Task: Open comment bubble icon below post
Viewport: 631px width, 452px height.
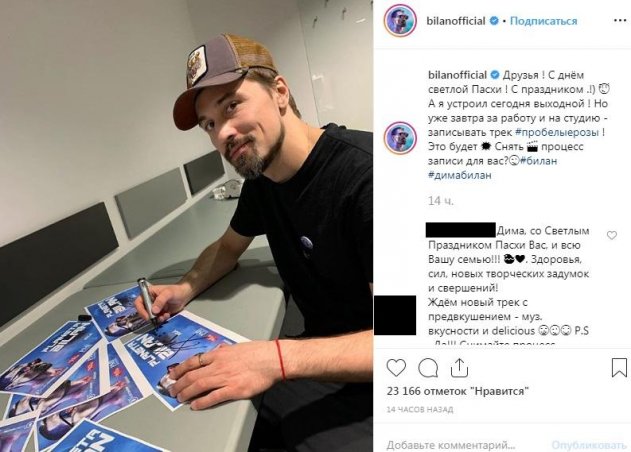Action: click(428, 368)
